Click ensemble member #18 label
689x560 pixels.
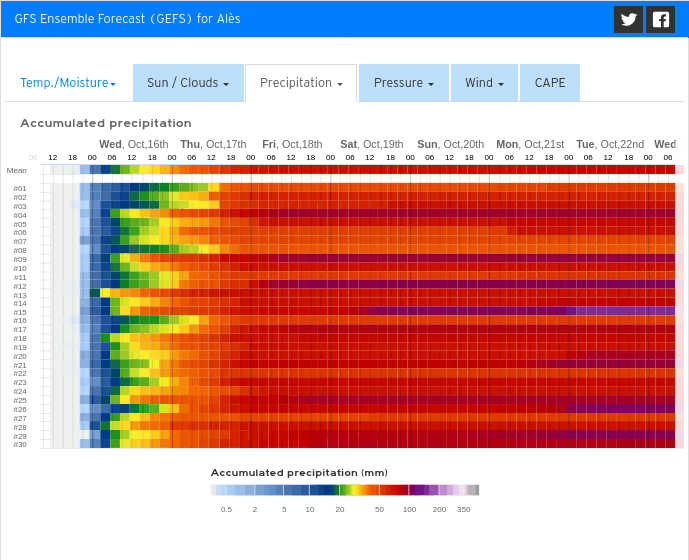(20, 338)
